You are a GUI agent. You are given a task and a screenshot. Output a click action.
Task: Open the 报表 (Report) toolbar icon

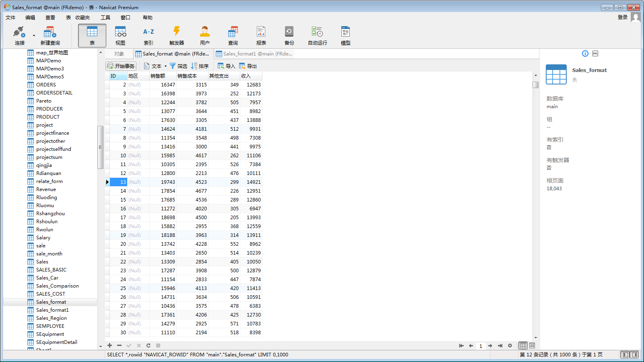tap(261, 35)
